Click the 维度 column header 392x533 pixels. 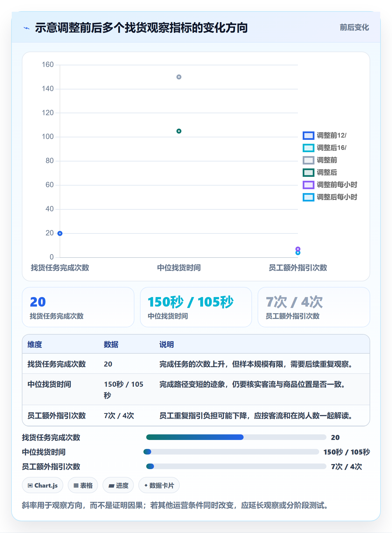tap(35, 344)
